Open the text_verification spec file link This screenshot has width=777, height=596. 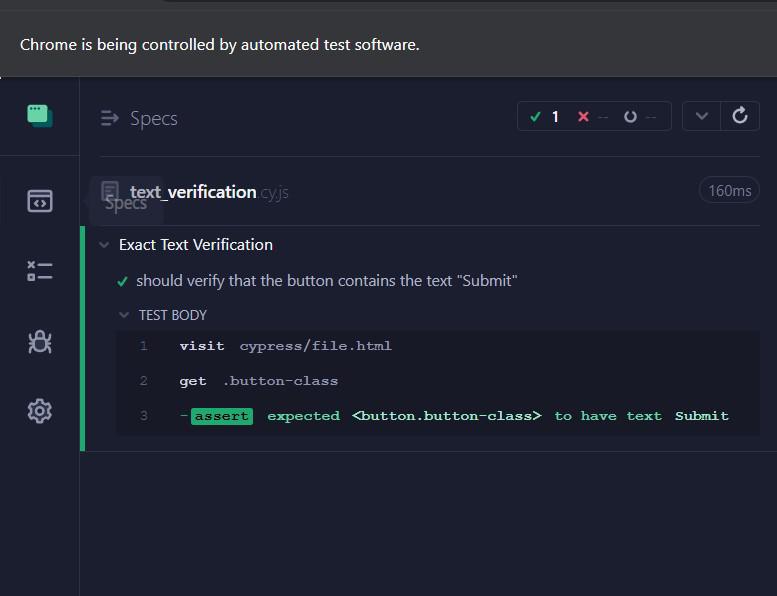click(193, 191)
